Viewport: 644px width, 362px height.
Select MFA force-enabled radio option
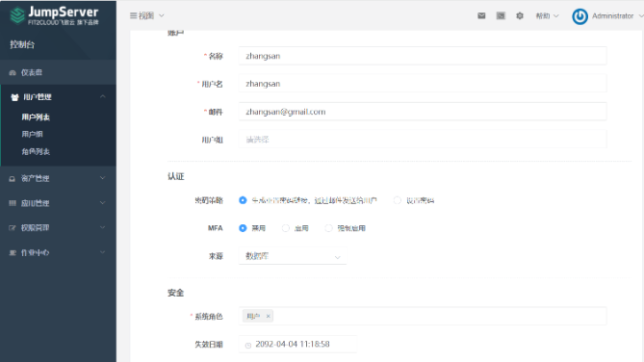[328, 228]
